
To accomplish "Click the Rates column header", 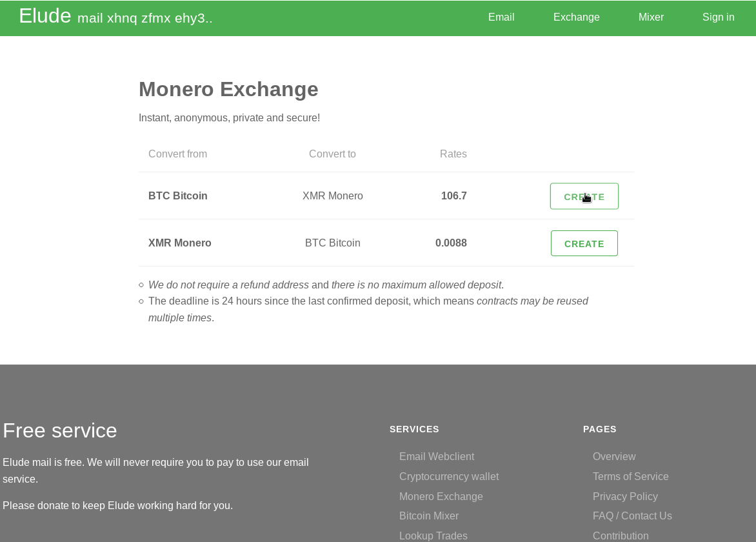I will tap(453, 154).
